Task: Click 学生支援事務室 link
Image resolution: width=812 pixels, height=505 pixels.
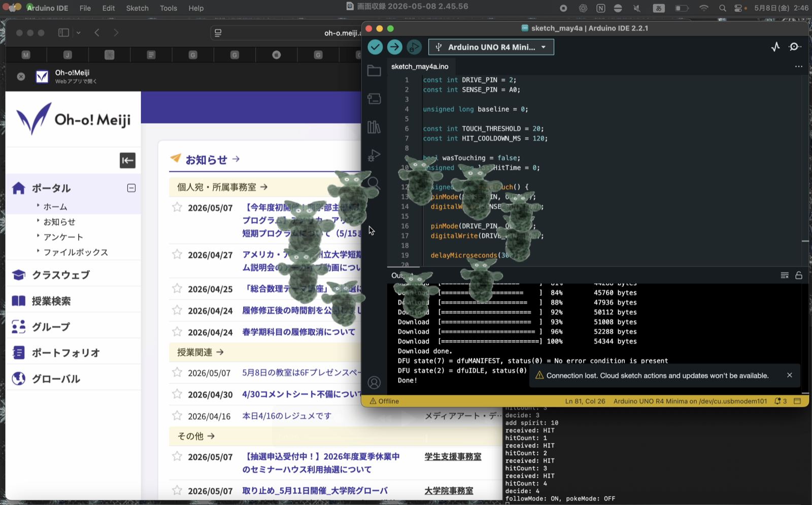Action: [453, 457]
